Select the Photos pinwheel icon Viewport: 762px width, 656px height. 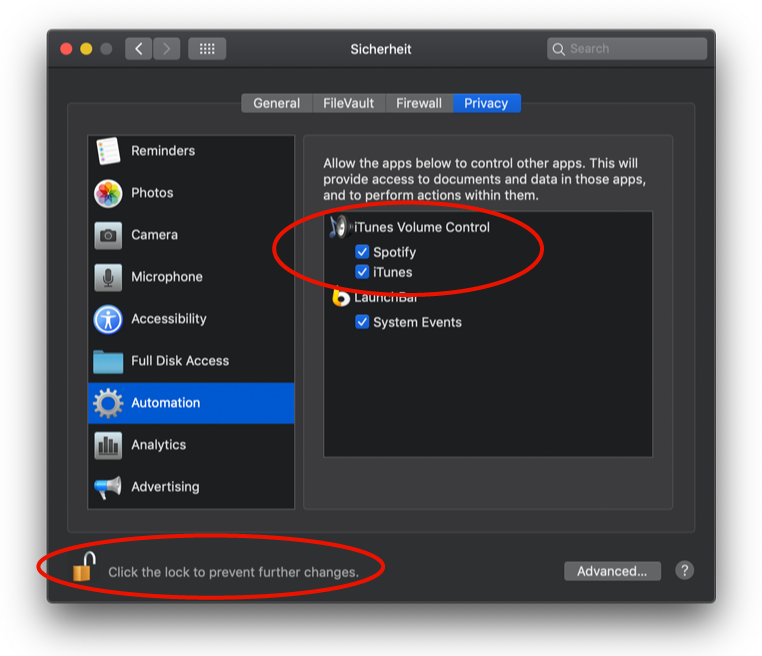click(x=108, y=193)
